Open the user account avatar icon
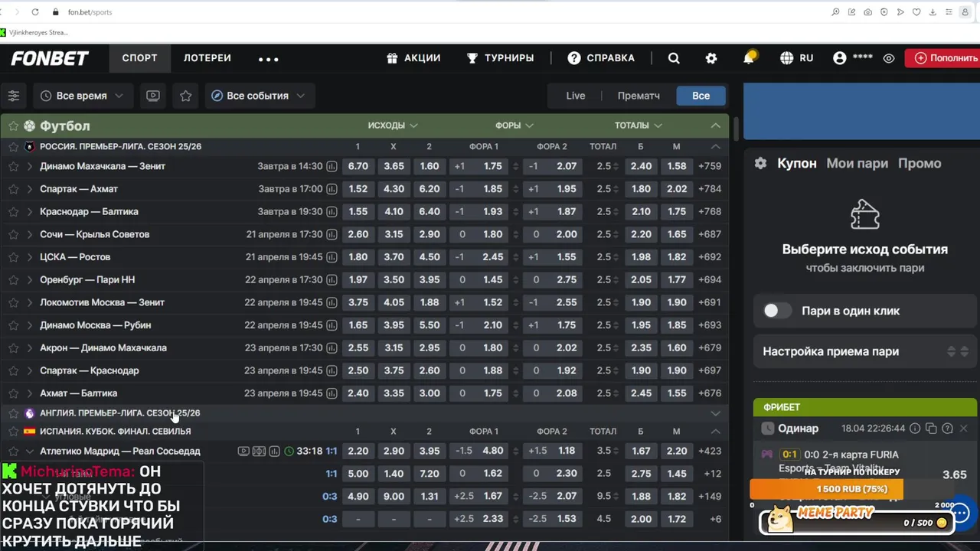 (840, 58)
